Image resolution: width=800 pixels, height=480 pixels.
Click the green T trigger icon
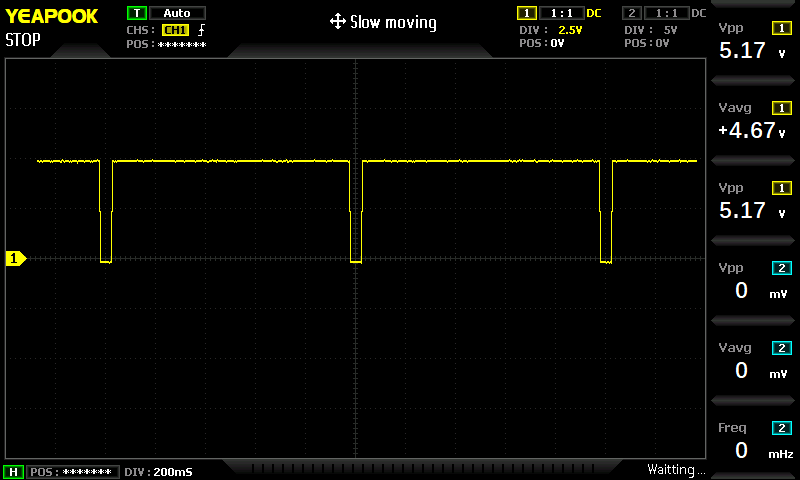[137, 13]
